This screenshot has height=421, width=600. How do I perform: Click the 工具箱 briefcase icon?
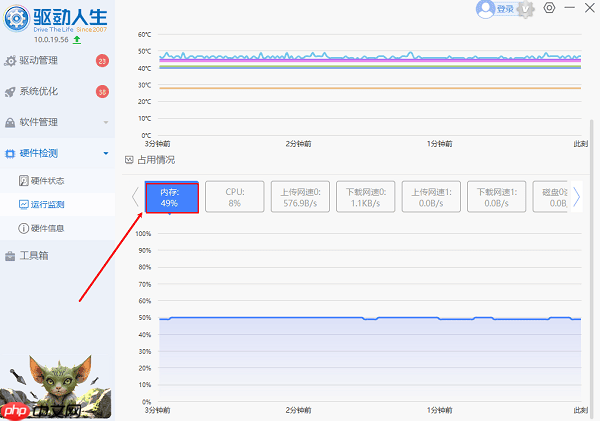pyautogui.click(x=10, y=256)
